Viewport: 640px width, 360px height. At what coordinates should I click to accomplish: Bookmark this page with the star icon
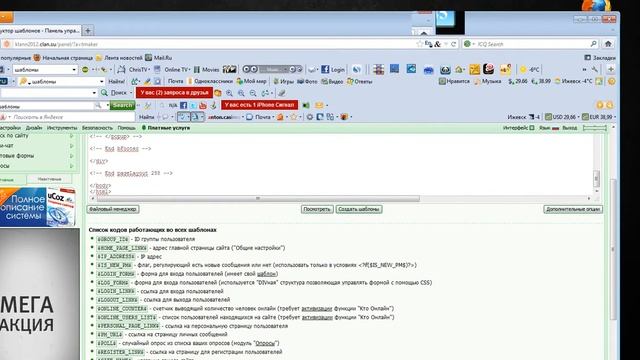pyautogui.click(x=420, y=44)
